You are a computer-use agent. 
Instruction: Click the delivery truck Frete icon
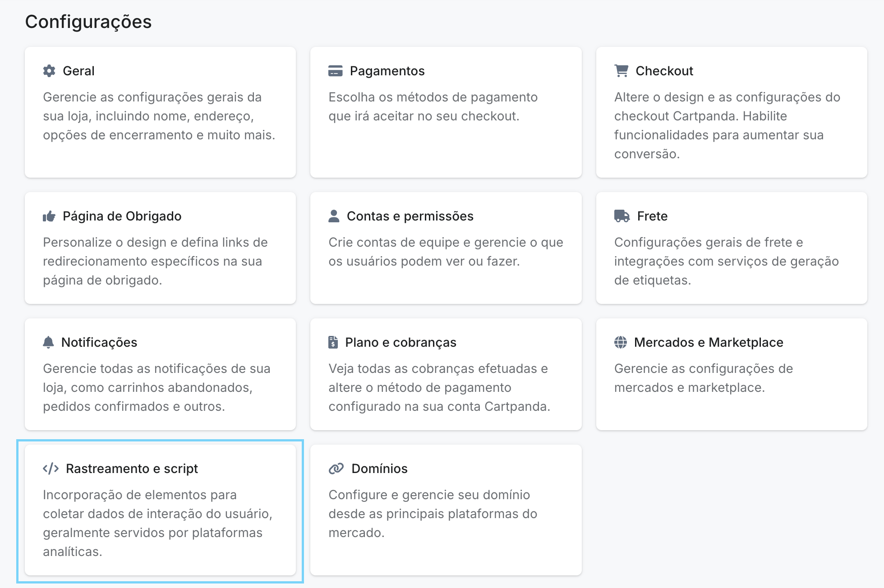coord(622,216)
